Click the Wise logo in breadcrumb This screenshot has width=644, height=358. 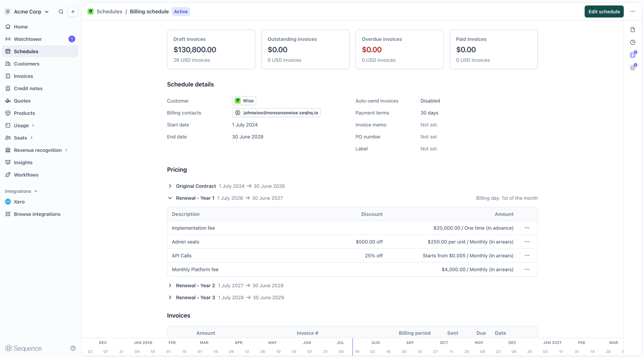pyautogui.click(x=90, y=12)
